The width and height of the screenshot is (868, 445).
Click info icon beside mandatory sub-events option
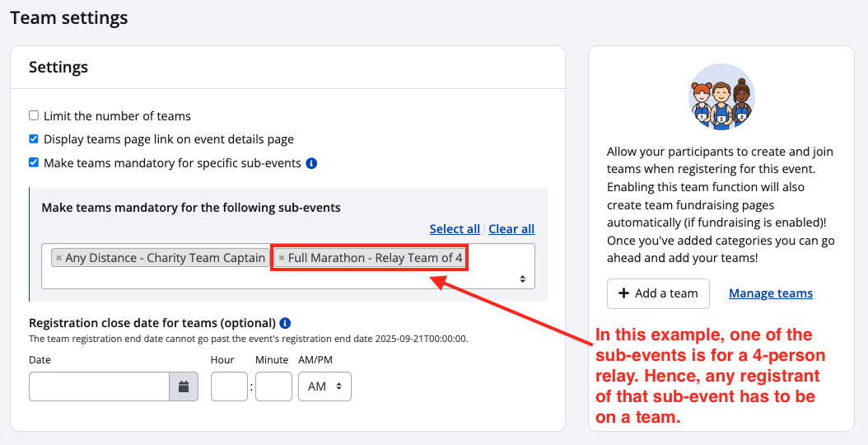pos(311,163)
